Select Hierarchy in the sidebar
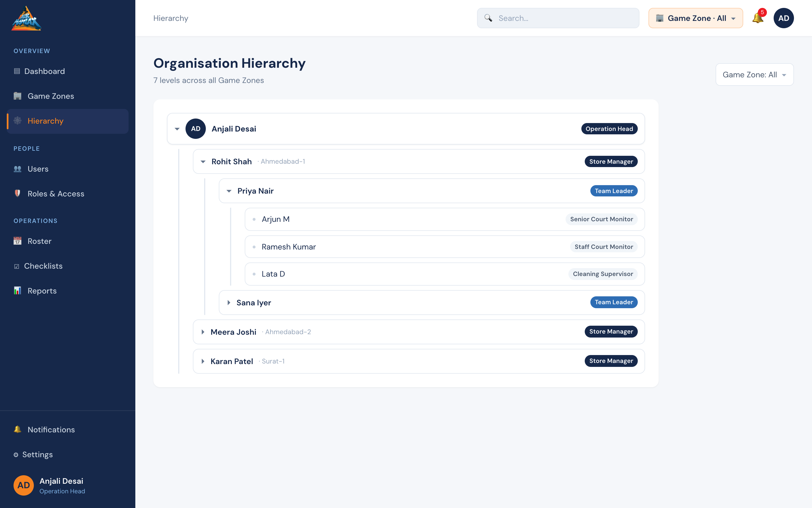The height and width of the screenshot is (508, 812). (67, 121)
